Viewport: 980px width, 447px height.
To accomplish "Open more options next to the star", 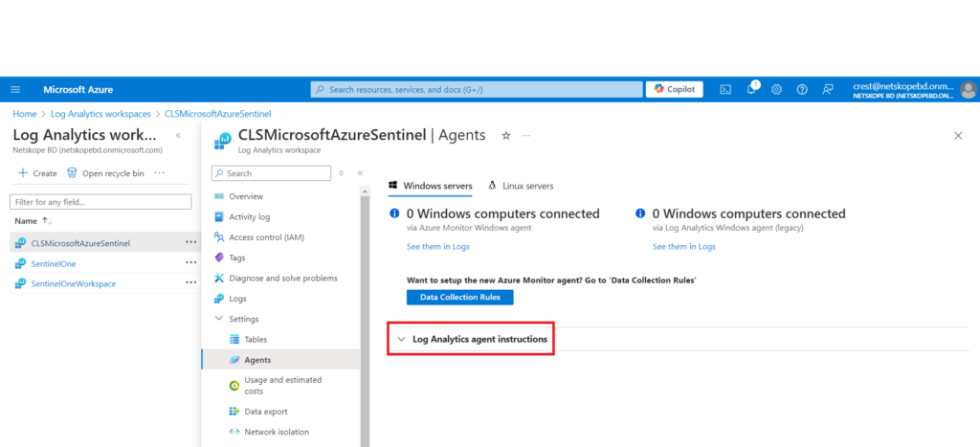I will tap(526, 136).
